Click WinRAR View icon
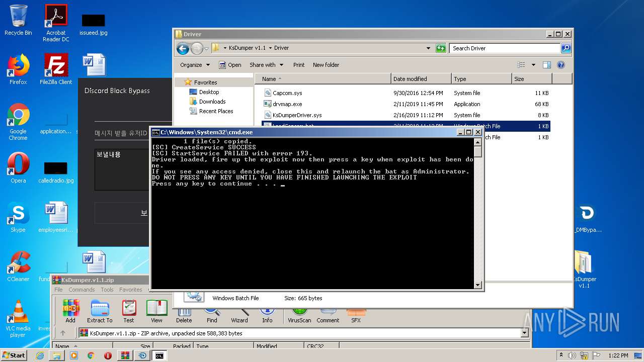Viewport: 644px width, 362px height. [156, 311]
